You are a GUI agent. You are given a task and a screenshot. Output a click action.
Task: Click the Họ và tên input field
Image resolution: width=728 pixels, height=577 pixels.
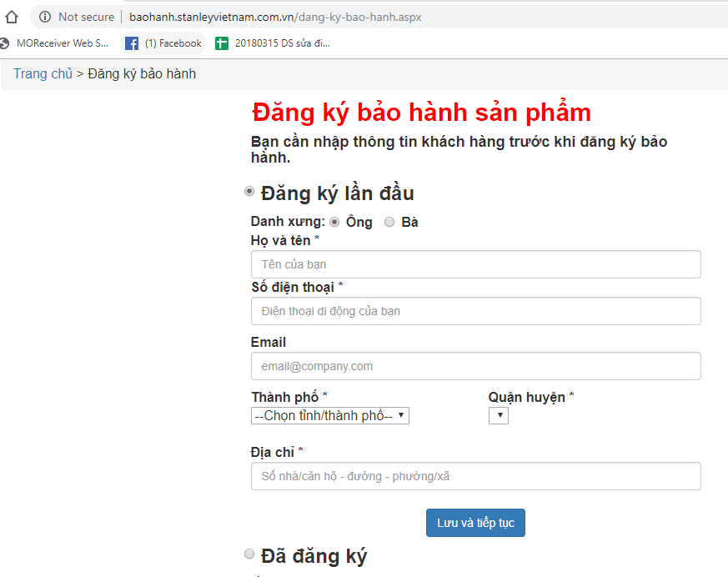[x=475, y=264]
